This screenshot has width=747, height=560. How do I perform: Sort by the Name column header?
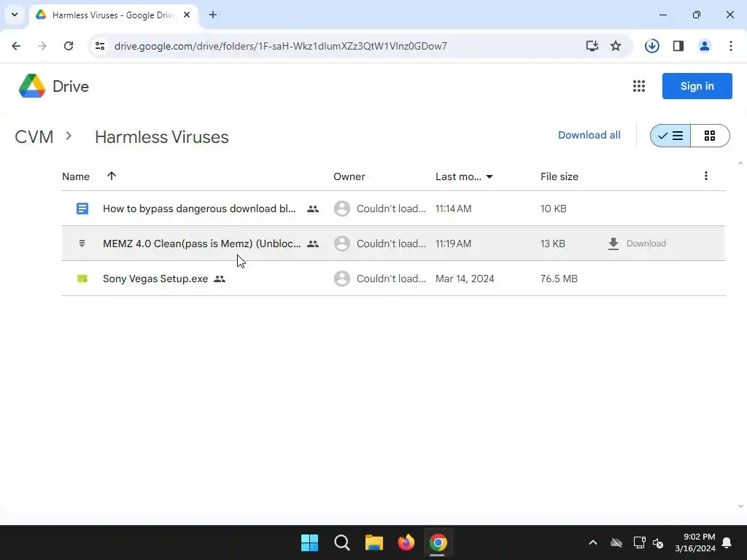click(76, 176)
